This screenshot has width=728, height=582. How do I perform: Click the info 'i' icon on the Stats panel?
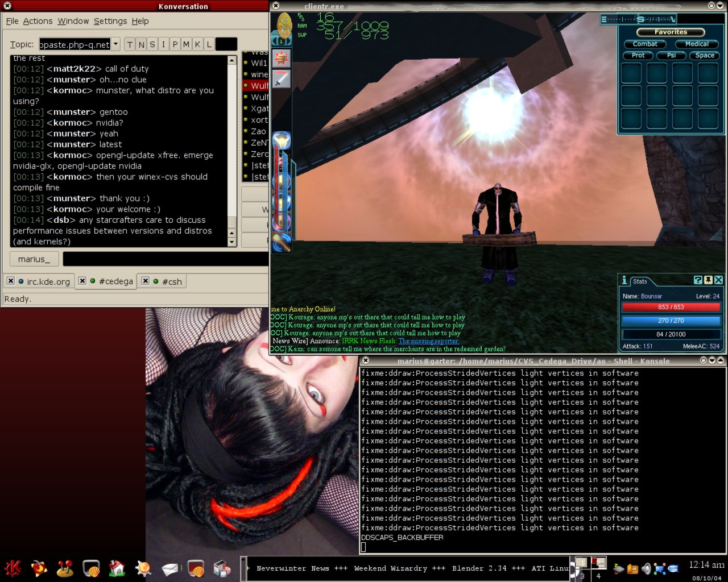tap(624, 280)
